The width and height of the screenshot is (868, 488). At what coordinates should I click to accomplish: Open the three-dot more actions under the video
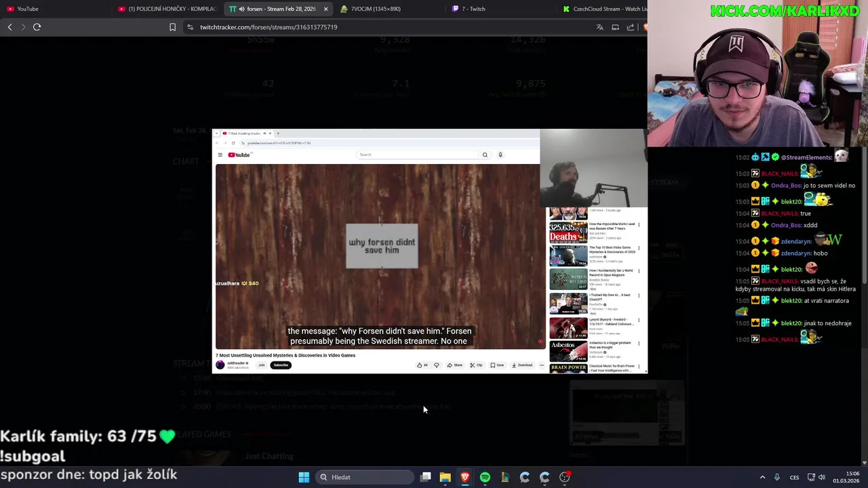(541, 365)
